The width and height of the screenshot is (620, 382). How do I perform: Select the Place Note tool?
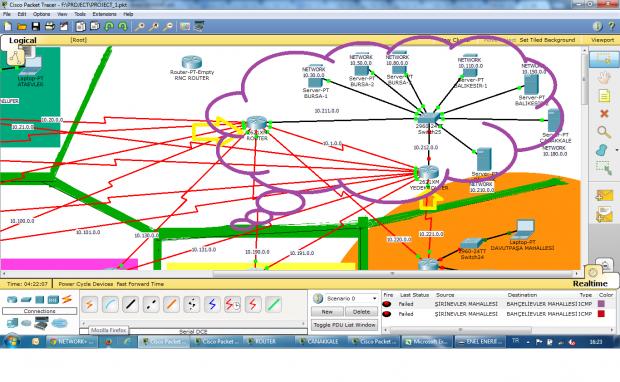pos(604,96)
